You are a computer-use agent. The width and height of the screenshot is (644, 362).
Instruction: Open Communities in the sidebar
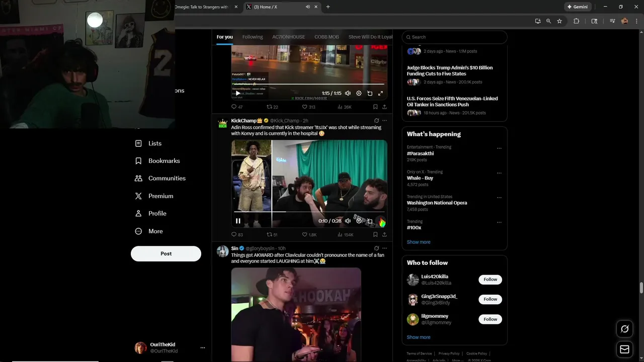coord(160,178)
